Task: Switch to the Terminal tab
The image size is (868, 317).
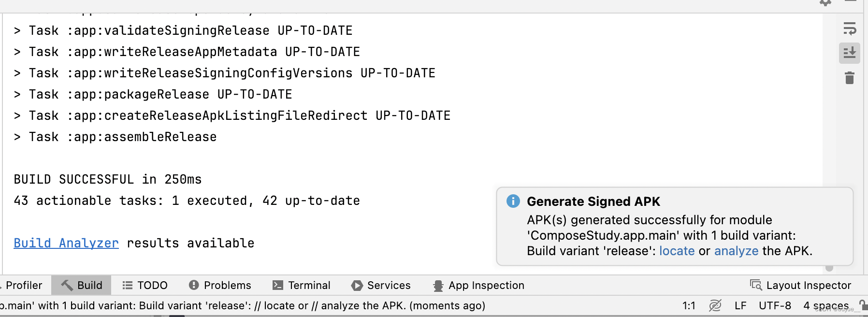Action: (301, 285)
